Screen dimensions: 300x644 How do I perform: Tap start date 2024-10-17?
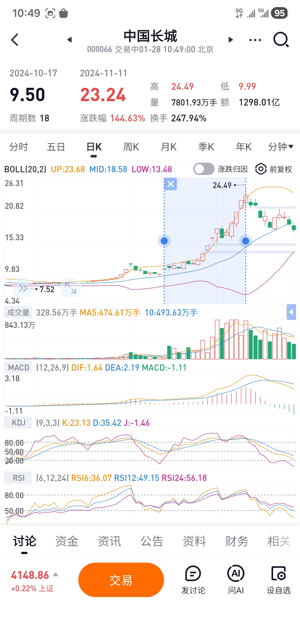pyautogui.click(x=34, y=73)
